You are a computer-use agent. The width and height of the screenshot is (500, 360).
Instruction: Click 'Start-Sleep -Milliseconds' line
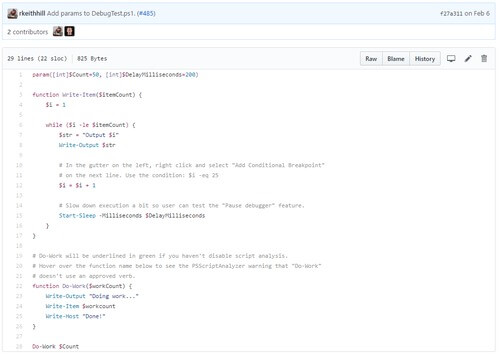click(x=132, y=216)
